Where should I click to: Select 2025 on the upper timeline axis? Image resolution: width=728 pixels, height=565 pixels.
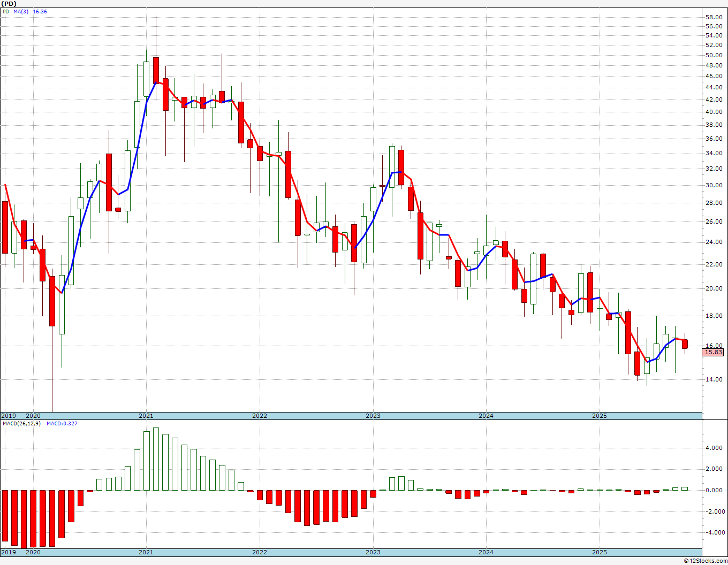click(x=600, y=416)
